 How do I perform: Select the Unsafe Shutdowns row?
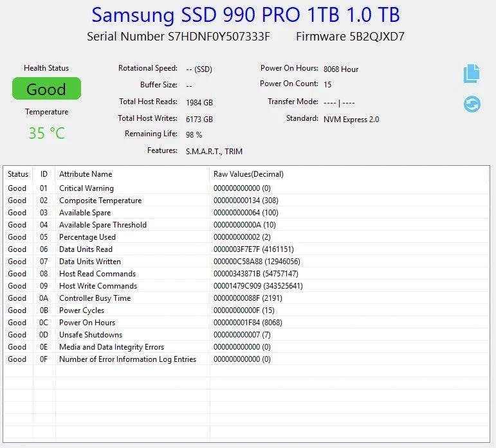pyautogui.click(x=246, y=335)
